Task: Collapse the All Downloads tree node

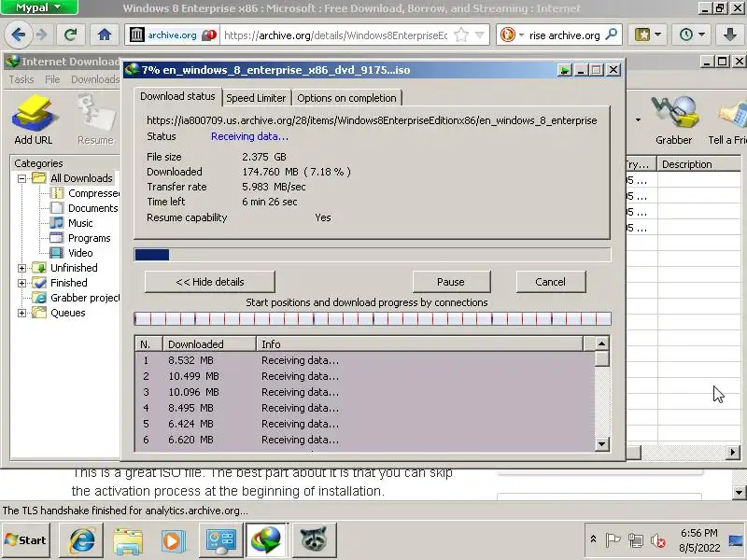Action: click(21, 178)
